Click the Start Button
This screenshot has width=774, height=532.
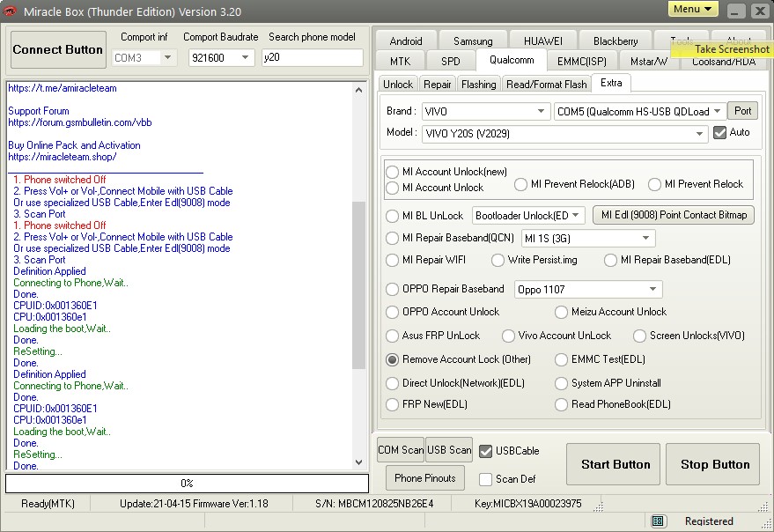click(613, 464)
